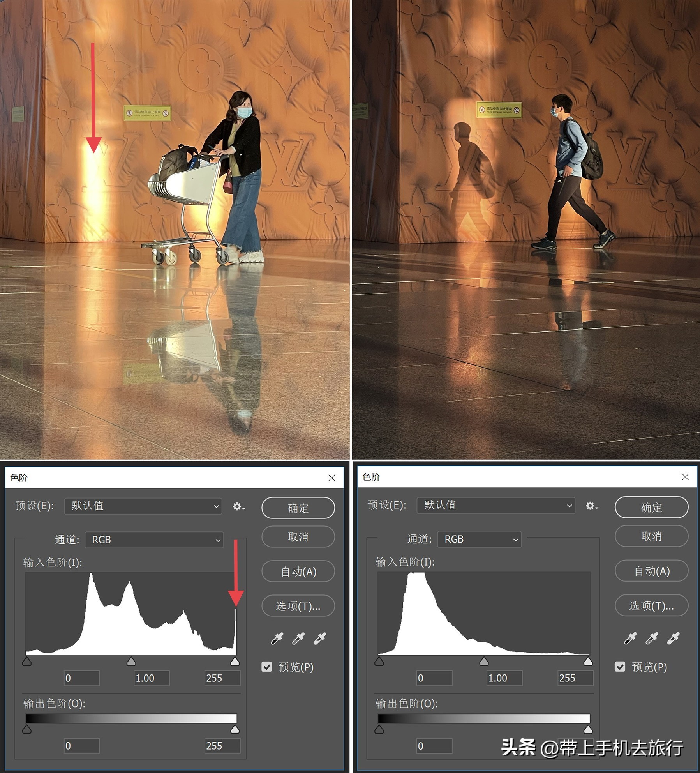Click 输出色阶(O): label in right dialog
Image resolution: width=700 pixels, height=773 pixels.
click(407, 703)
